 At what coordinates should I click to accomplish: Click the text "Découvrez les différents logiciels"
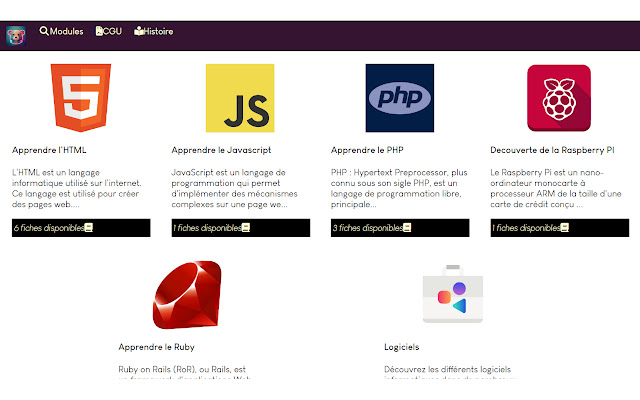447,369
